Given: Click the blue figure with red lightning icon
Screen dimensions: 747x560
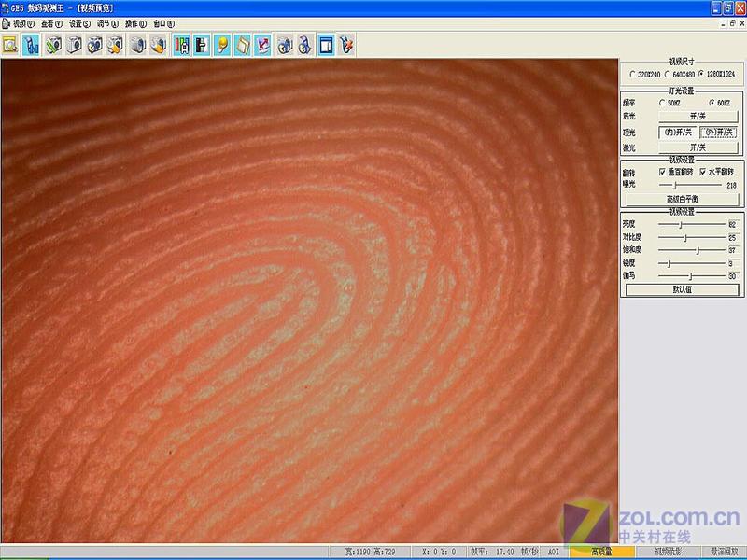Looking at the screenshot, I should pyautogui.click(x=346, y=45).
